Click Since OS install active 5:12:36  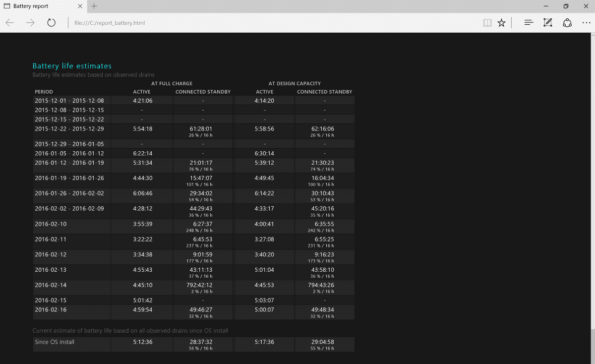(142, 342)
